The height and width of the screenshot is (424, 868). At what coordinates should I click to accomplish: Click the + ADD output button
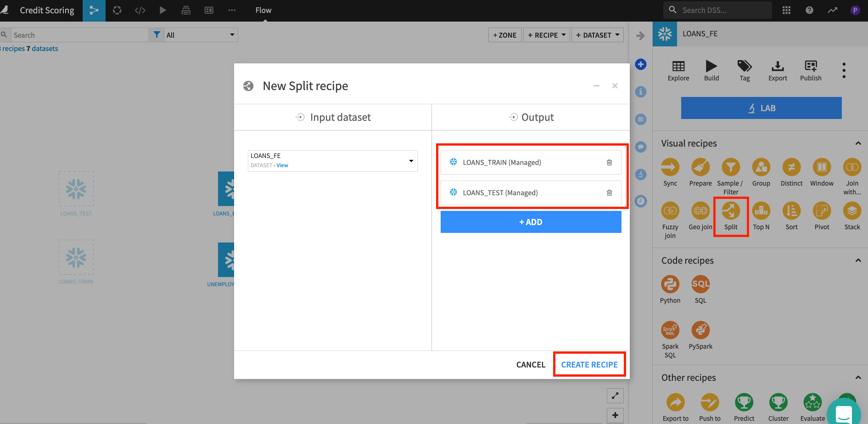[531, 222]
